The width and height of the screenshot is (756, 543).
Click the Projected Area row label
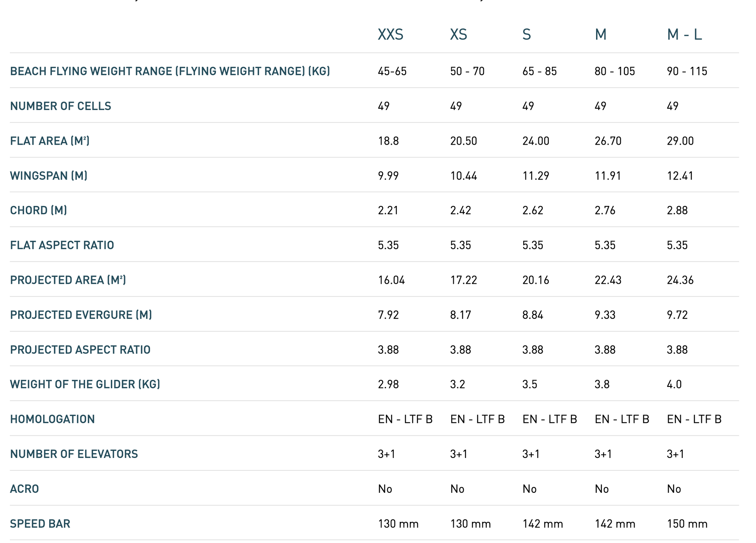68,280
